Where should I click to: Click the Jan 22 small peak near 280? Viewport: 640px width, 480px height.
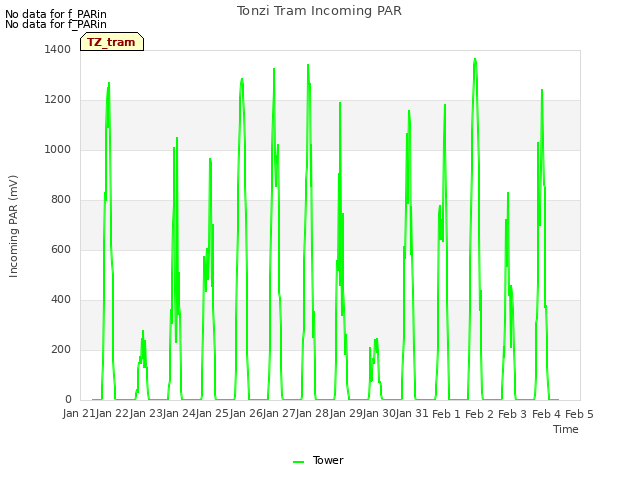(x=143, y=331)
